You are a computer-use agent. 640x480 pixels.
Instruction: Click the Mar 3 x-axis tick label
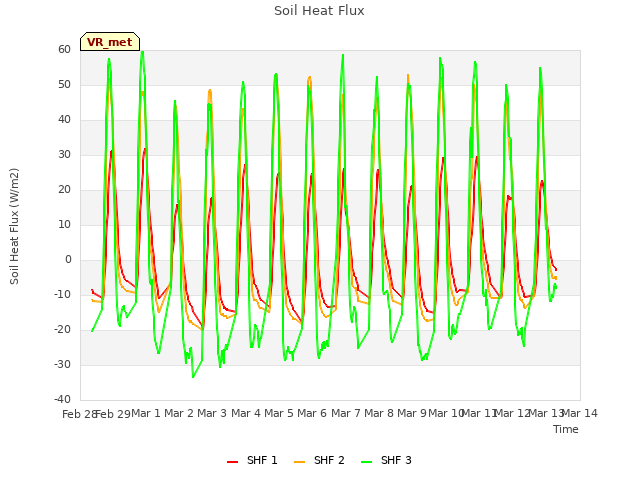click(x=212, y=413)
